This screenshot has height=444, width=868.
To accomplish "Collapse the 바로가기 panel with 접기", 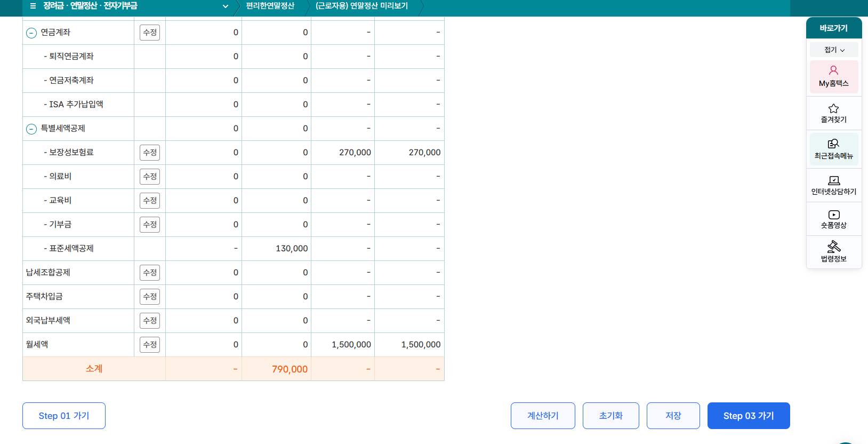I will [834, 50].
